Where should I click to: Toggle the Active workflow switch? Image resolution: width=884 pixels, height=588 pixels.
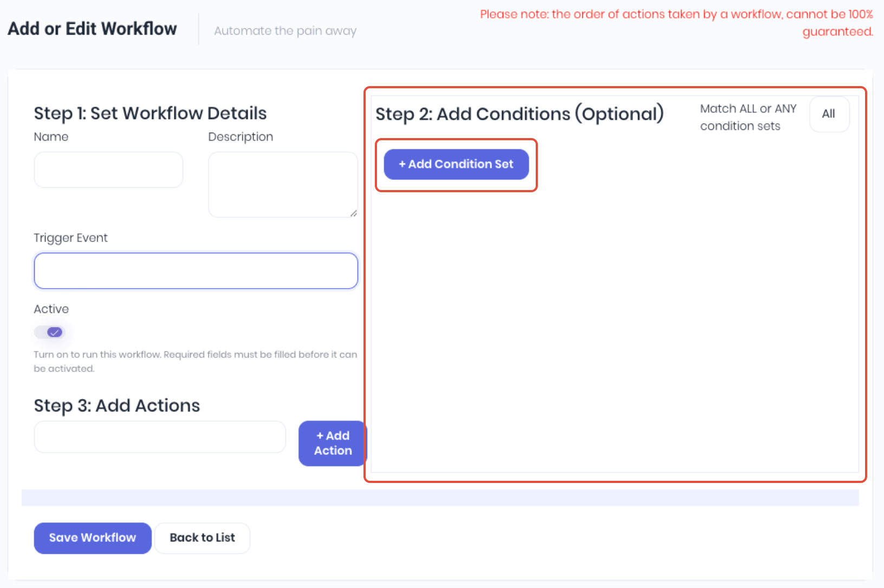click(x=49, y=332)
